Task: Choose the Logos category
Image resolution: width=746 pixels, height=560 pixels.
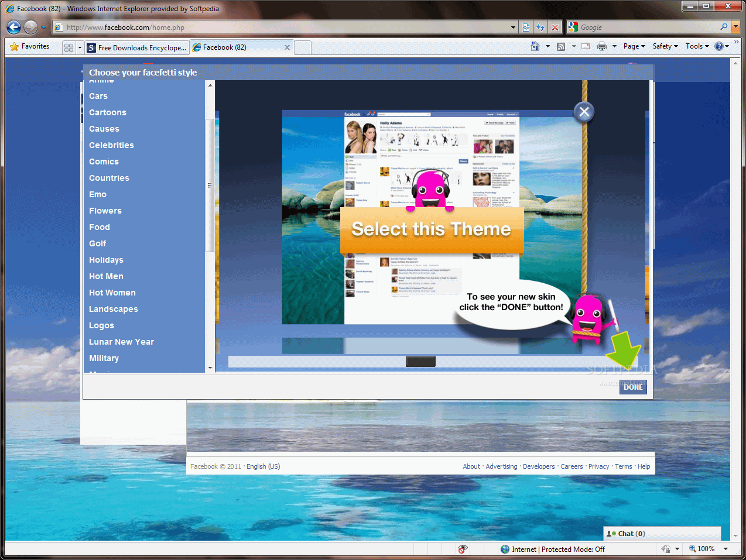Action: [x=101, y=325]
